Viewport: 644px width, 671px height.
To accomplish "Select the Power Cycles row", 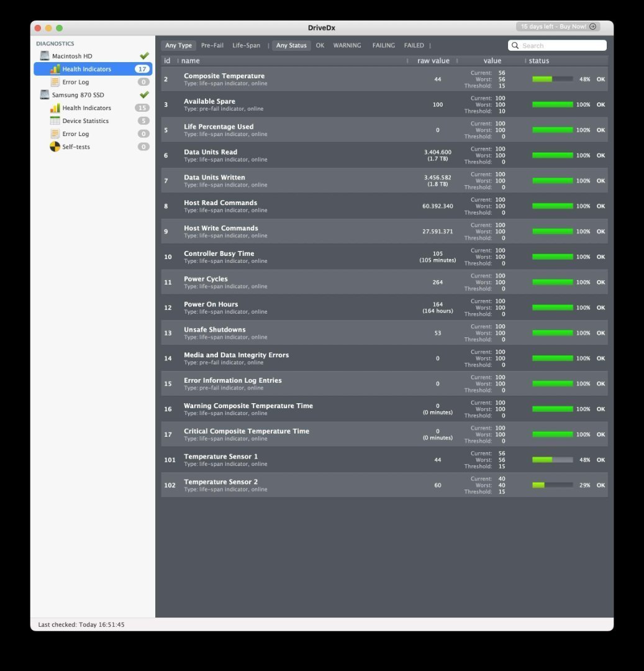I will pos(384,282).
